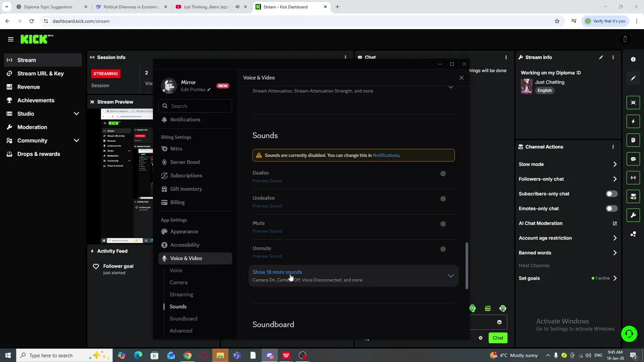Viewport: 644px width, 362px height.
Task: Edit Stream info with pencil icon
Action: [601, 57]
